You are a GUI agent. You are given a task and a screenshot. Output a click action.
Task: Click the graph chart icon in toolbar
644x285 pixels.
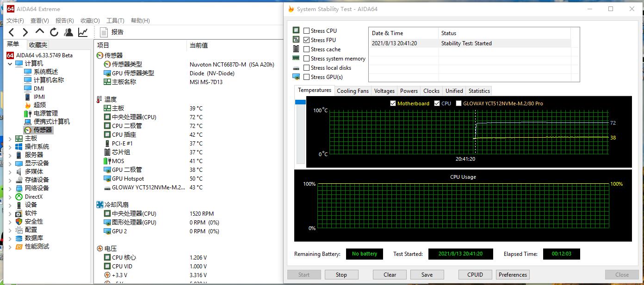[83, 32]
